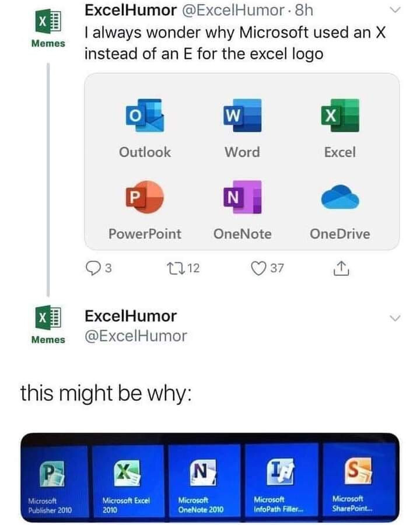Open the Microsoft InfoPath Filler tile
The image size is (420, 525).
(281, 481)
